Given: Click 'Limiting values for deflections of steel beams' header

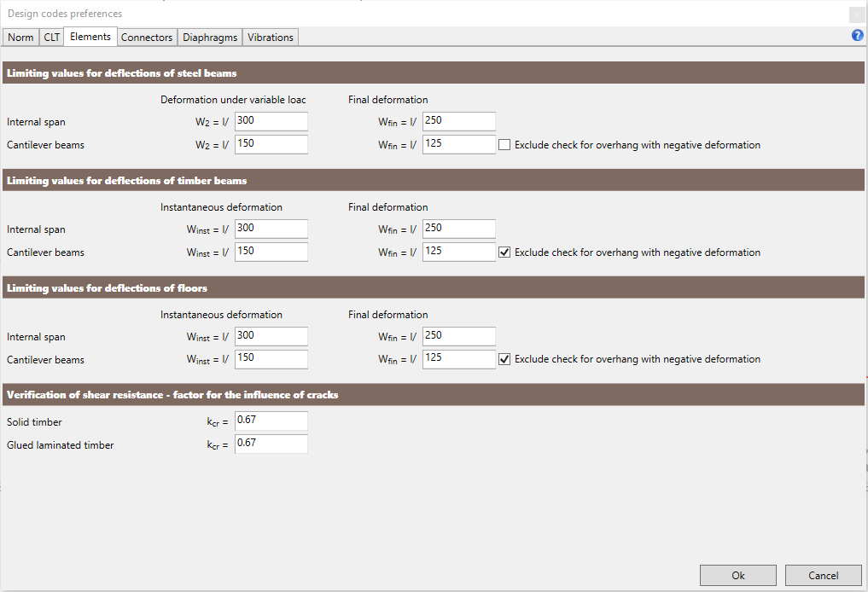Looking at the screenshot, I should (x=434, y=73).
